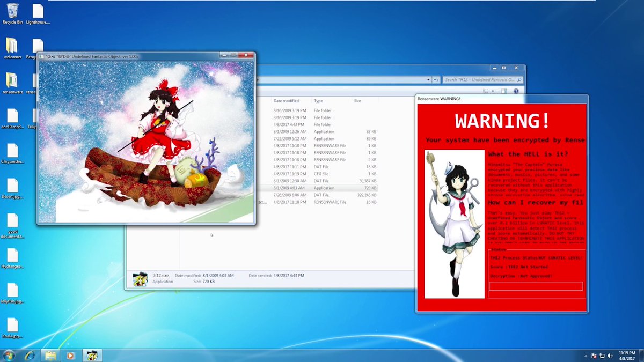Open the th12 game icon on the taskbar
644x362 pixels.
[x=91, y=355]
